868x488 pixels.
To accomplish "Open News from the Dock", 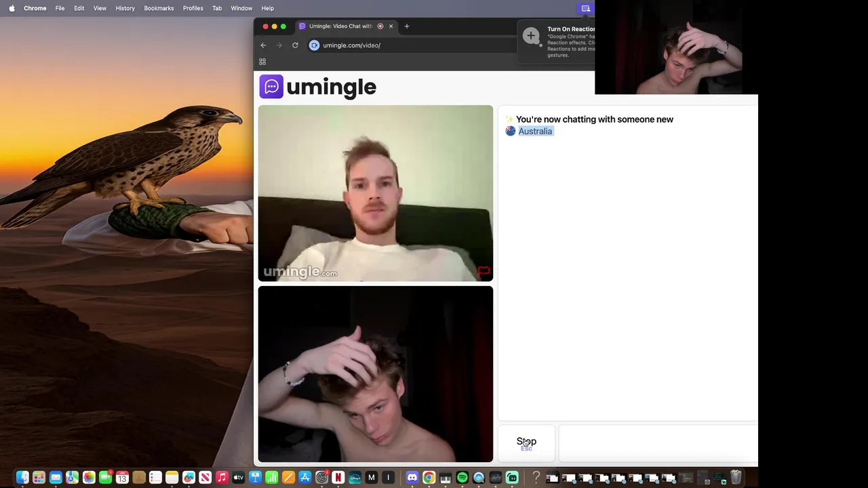I will (x=205, y=478).
